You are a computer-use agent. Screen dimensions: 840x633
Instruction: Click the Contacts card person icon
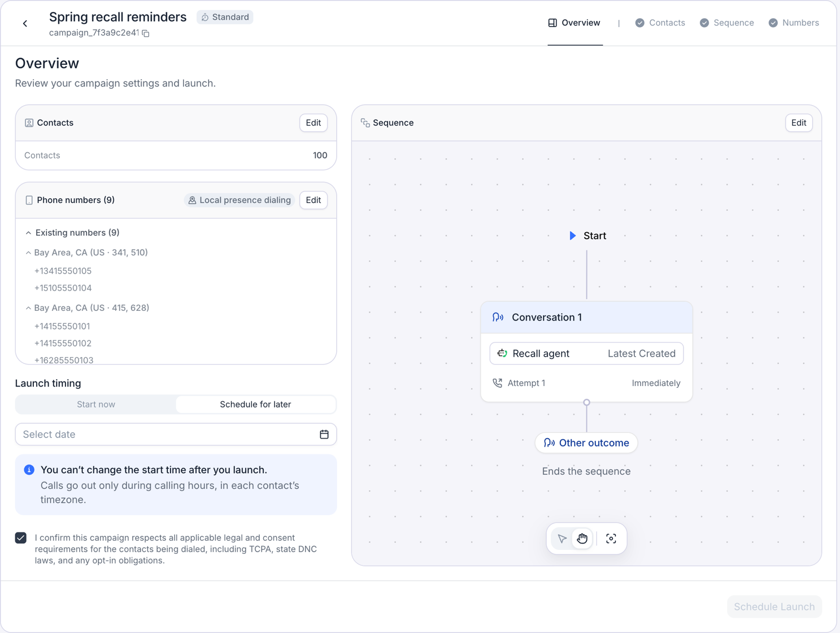coord(29,123)
